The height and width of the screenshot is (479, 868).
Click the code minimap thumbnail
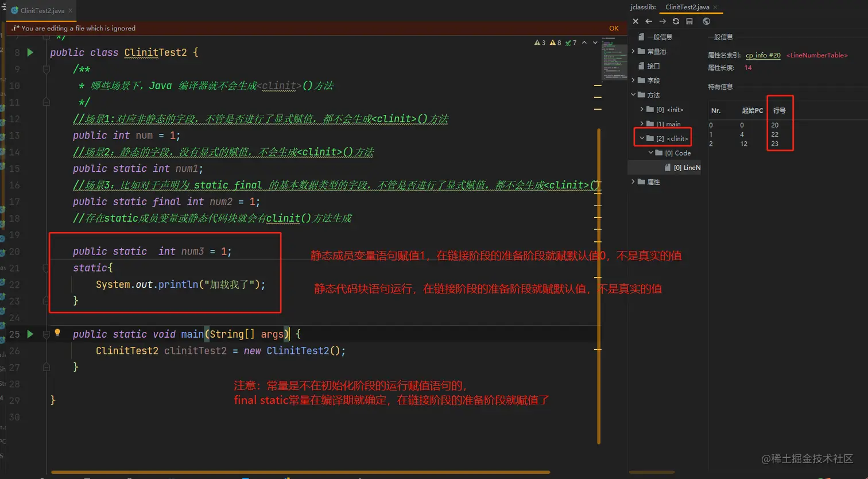point(614,59)
